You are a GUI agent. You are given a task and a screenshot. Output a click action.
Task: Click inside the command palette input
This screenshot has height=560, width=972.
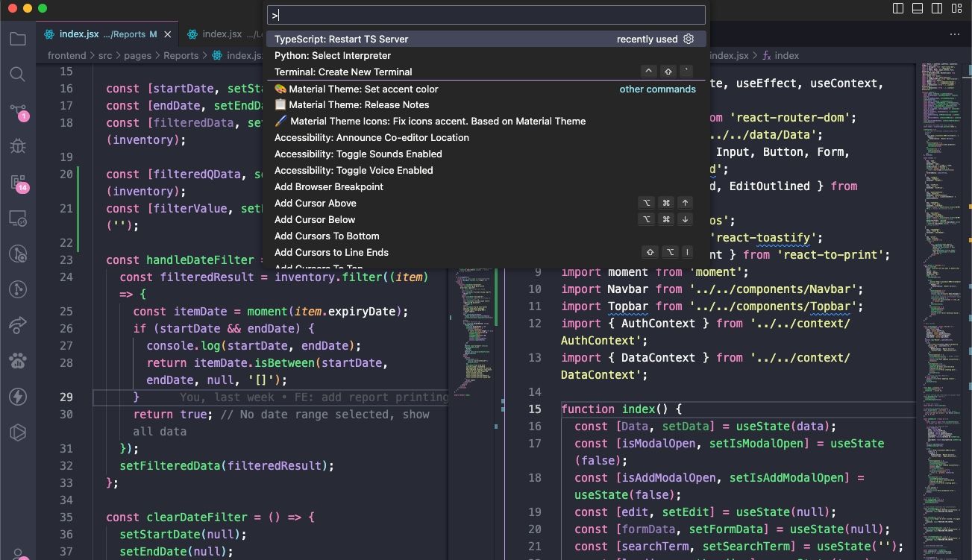pyautogui.click(x=485, y=14)
